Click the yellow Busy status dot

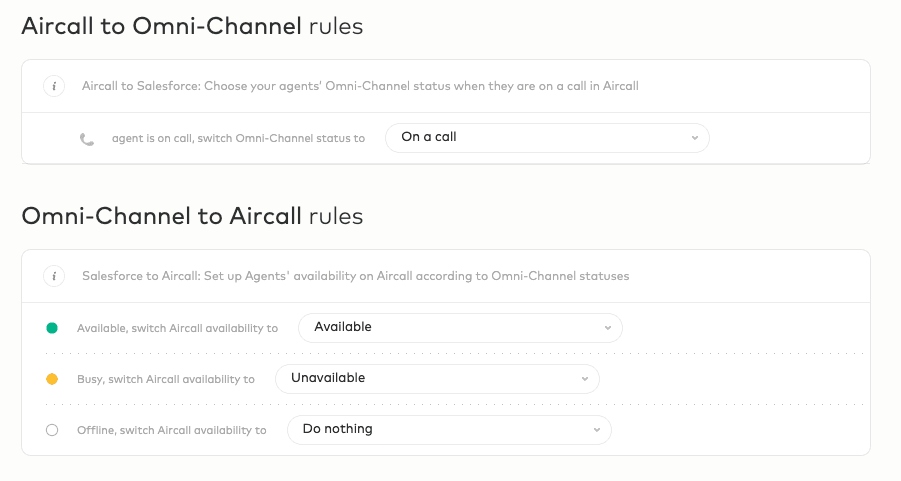coord(52,379)
